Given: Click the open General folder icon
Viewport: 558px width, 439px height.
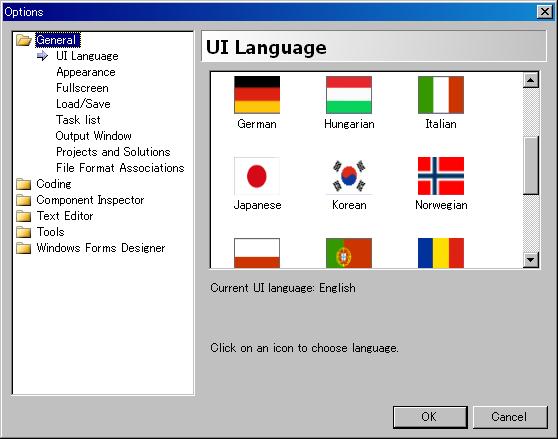Looking at the screenshot, I should pyautogui.click(x=24, y=40).
